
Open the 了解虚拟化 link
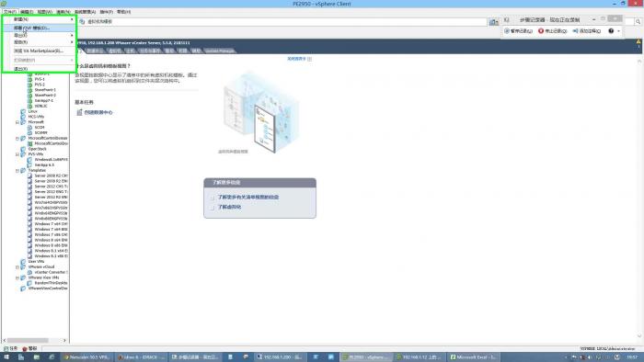(229, 207)
